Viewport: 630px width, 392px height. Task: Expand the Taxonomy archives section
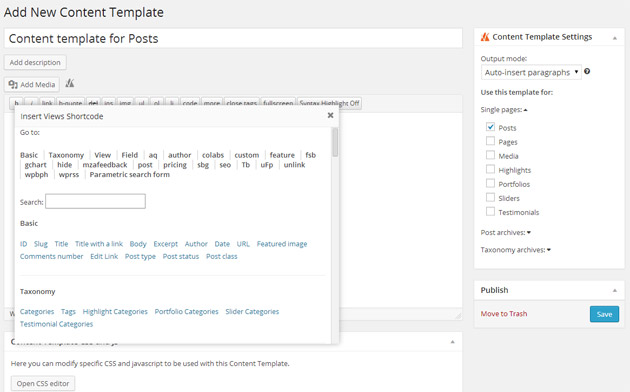515,250
